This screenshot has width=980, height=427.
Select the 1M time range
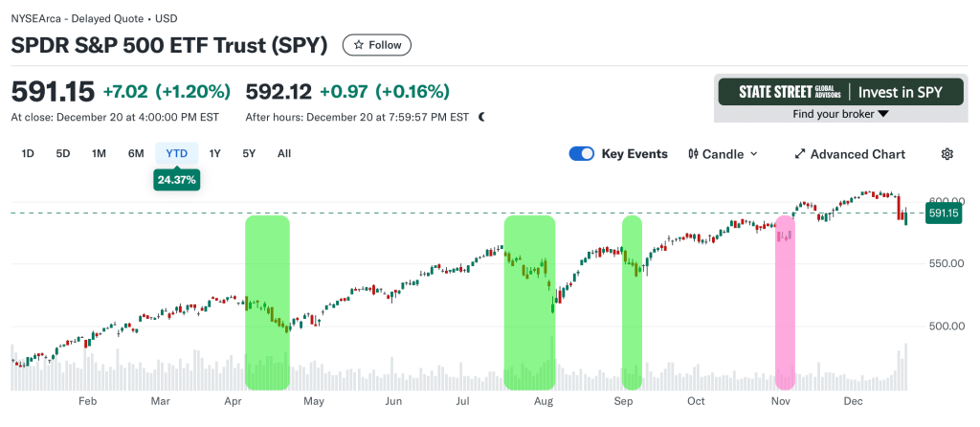click(99, 153)
